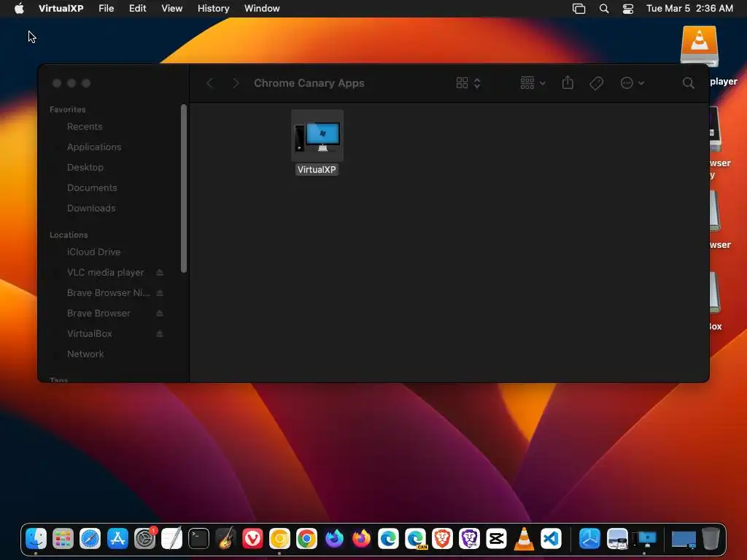Viewport: 747px width, 560px height.
Task: Eject the VirtualBox volume
Action: pos(160,334)
